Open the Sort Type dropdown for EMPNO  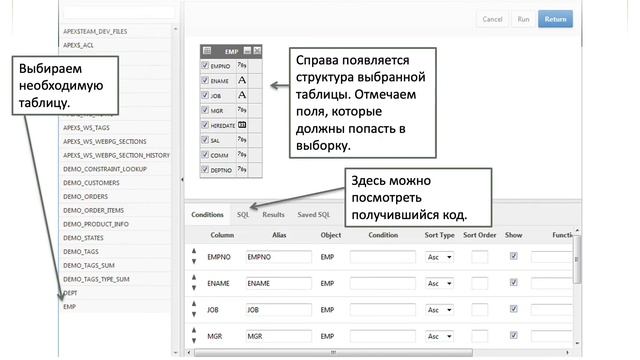click(x=440, y=257)
